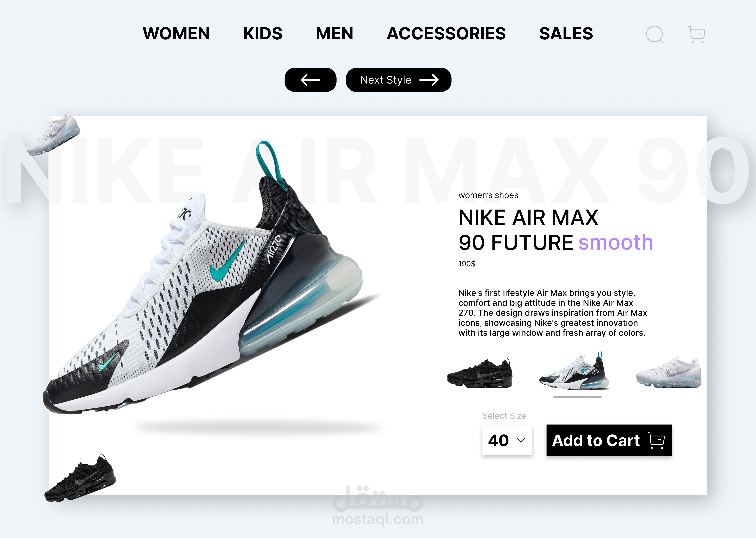Click the arrow in Next Style button
Image resolution: width=756 pixels, height=538 pixels.
tap(429, 80)
